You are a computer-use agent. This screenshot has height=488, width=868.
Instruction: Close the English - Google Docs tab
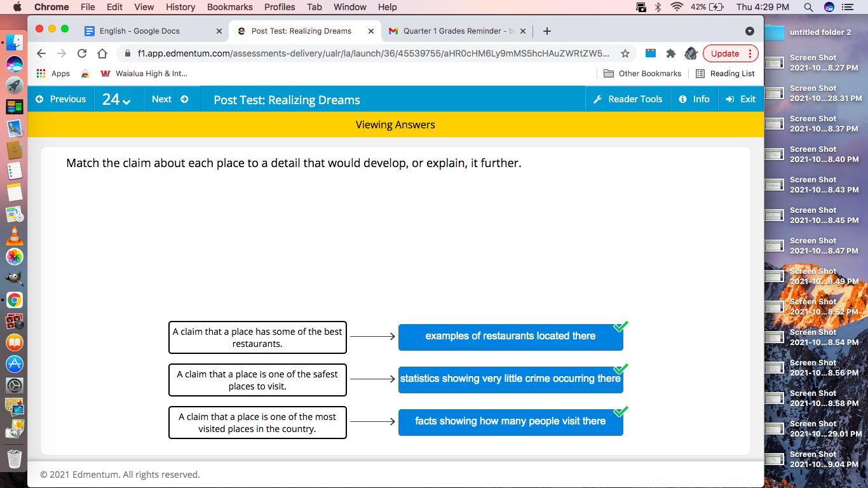(219, 30)
